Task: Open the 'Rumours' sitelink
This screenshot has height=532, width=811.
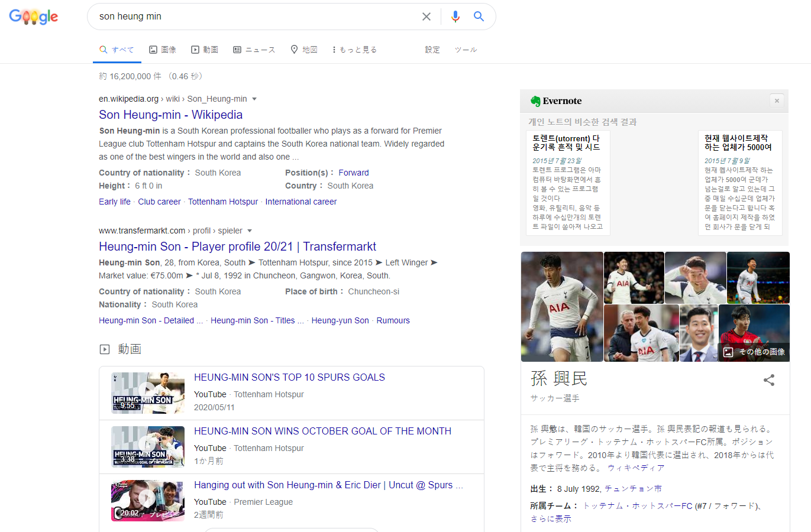Action: tap(393, 320)
